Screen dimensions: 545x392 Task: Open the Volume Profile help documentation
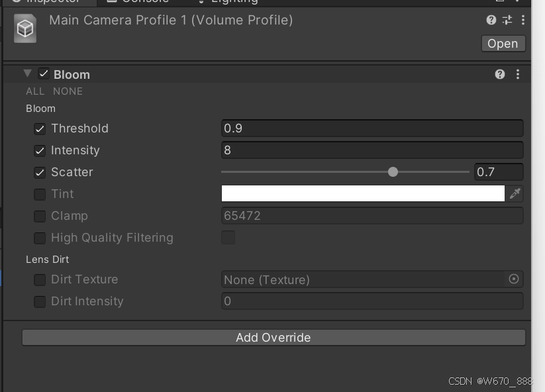click(490, 20)
